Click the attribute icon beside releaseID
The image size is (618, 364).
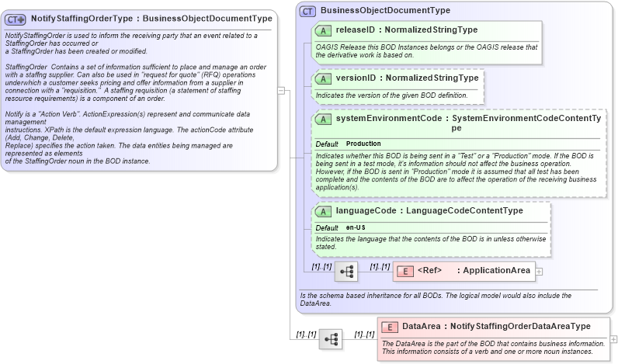point(323,31)
